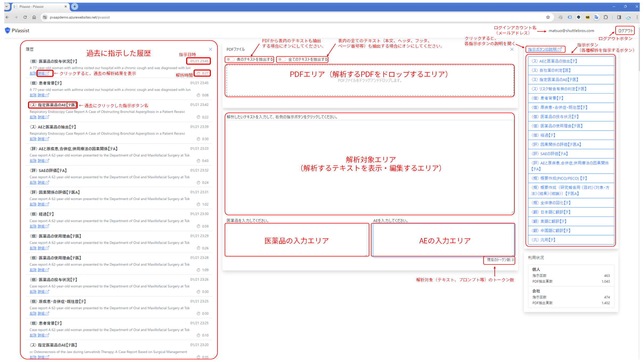Close the PDFファイル panel
Screen dimensions: 644x362
[x=512, y=49]
